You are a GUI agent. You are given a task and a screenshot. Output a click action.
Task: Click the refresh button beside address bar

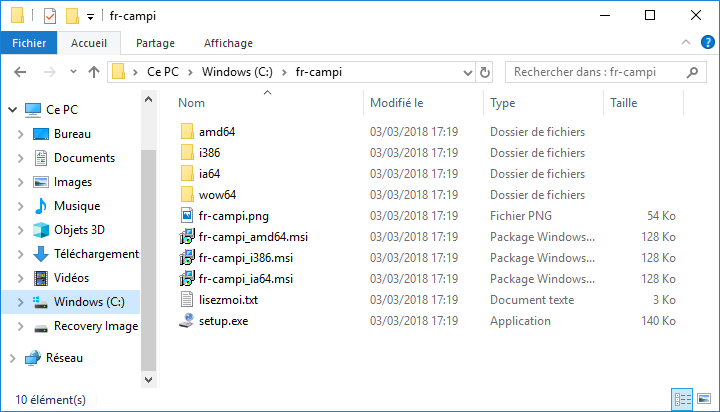484,72
